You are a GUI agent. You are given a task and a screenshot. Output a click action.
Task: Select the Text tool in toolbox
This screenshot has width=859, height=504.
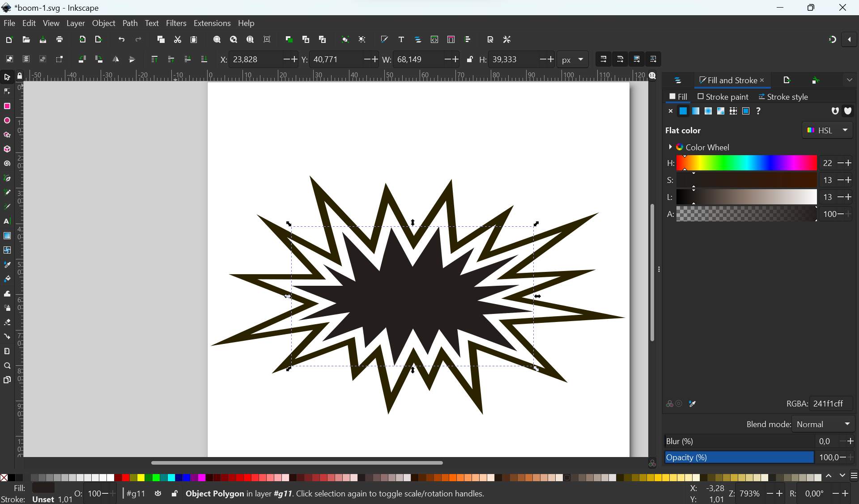click(x=7, y=221)
